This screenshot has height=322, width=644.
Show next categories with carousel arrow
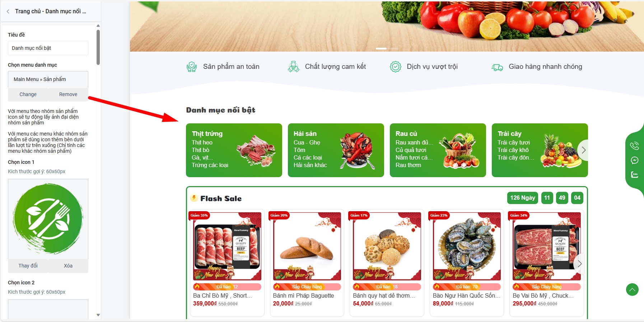[584, 150]
